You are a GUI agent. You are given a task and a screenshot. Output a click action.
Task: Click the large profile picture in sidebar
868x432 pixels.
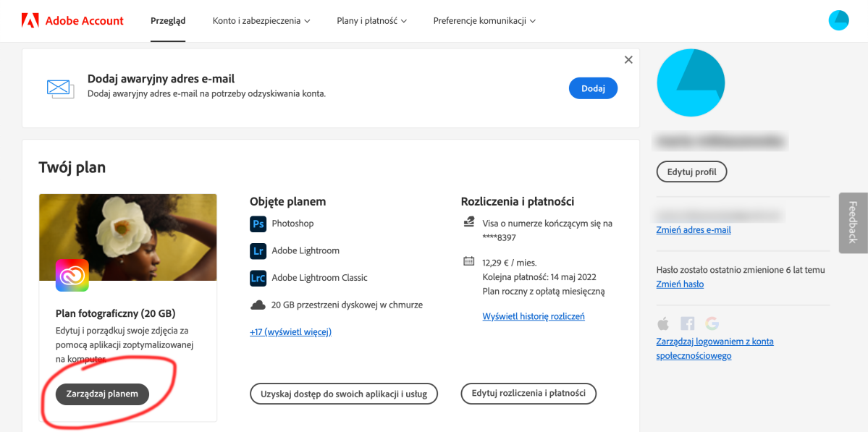pyautogui.click(x=691, y=82)
